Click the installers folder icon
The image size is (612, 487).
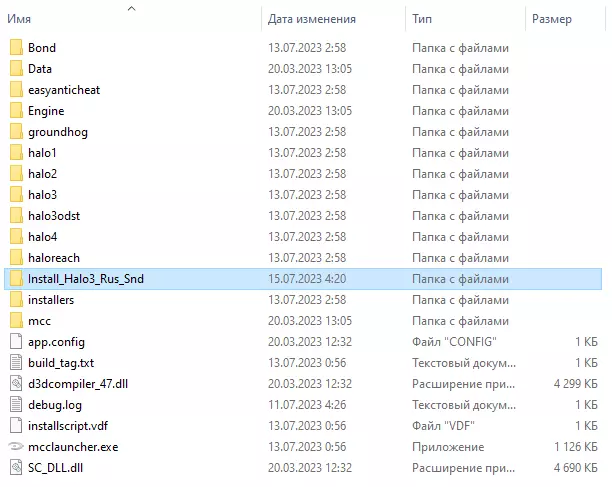pyautogui.click(x=16, y=300)
